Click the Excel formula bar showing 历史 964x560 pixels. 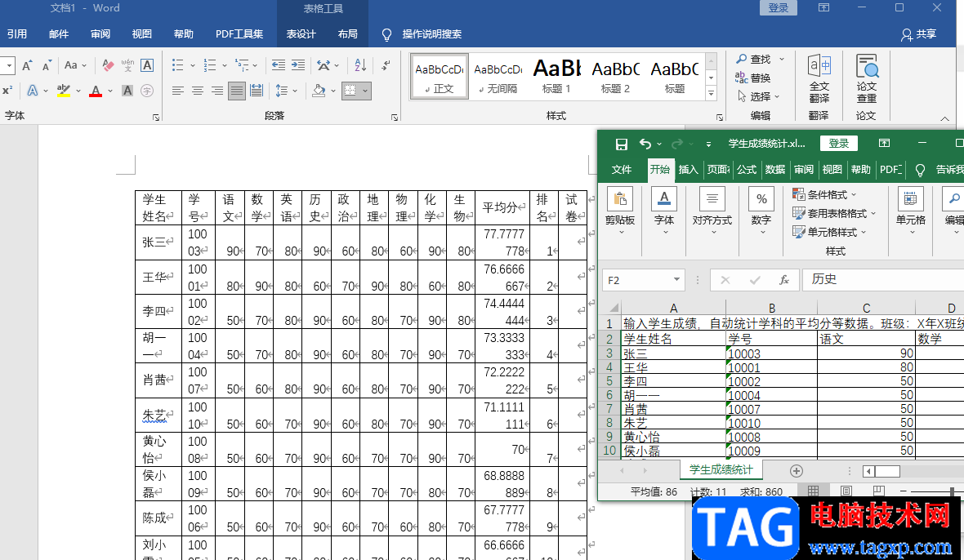[882, 280]
